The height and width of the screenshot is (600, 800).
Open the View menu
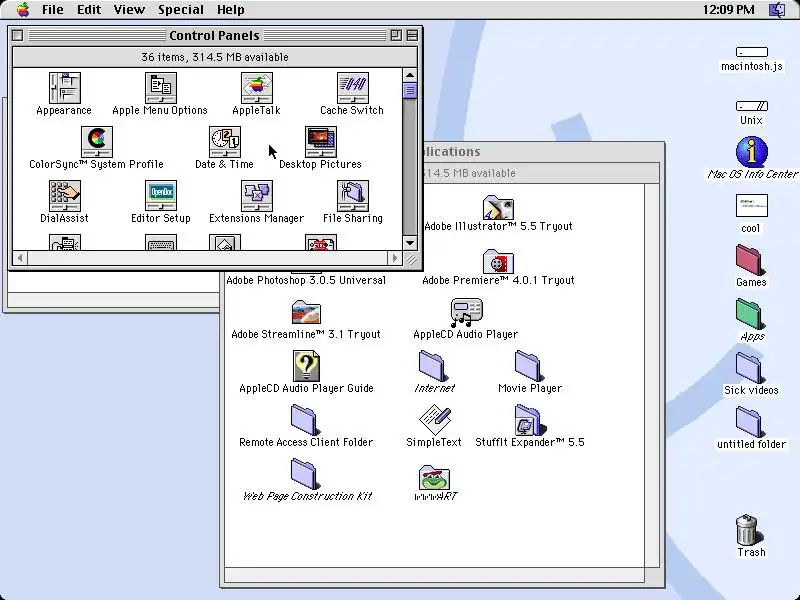tap(129, 10)
